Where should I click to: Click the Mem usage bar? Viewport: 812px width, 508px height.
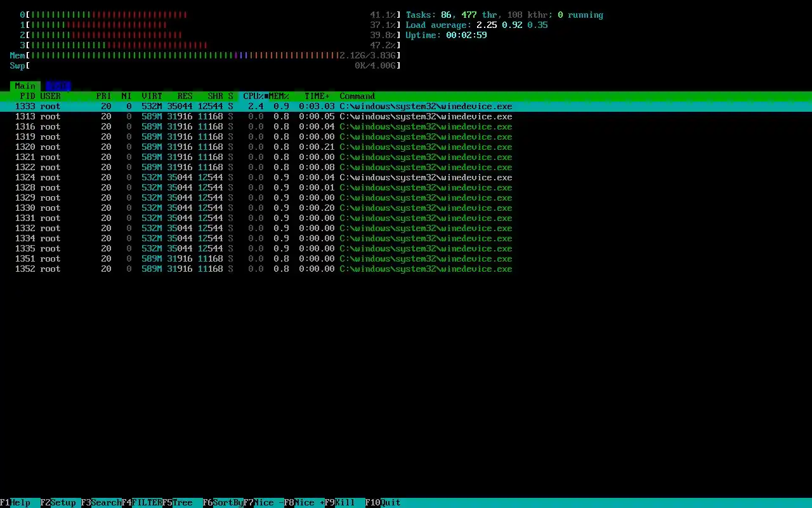(206, 55)
